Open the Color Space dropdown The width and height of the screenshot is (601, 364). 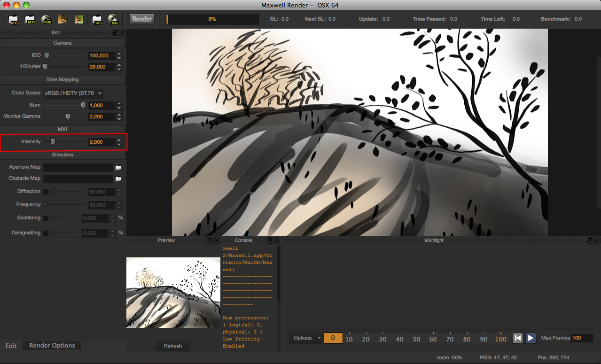pos(73,93)
